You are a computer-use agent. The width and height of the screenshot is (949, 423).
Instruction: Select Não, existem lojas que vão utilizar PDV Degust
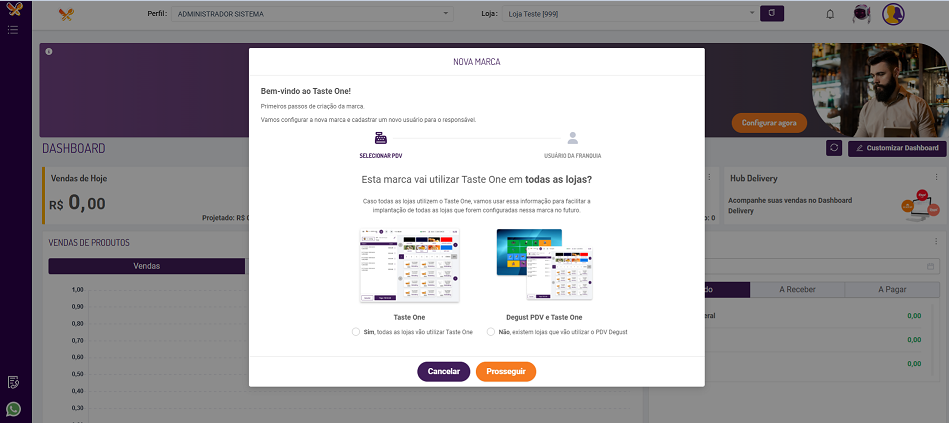(491, 332)
